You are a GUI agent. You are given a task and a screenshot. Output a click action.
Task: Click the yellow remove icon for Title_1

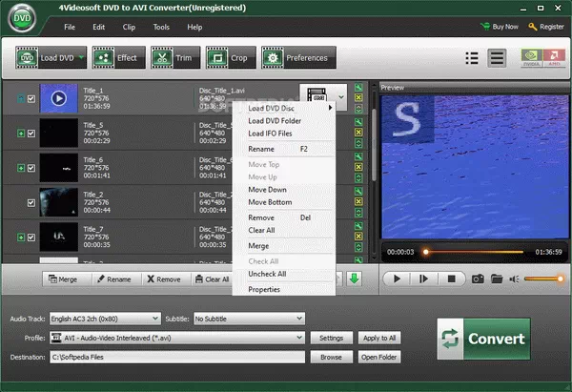(358, 97)
